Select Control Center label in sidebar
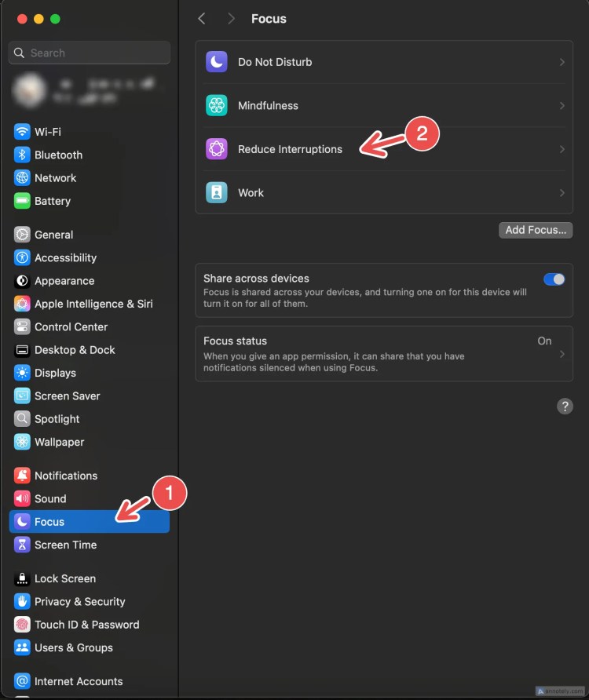589x700 pixels. pyautogui.click(x=71, y=326)
